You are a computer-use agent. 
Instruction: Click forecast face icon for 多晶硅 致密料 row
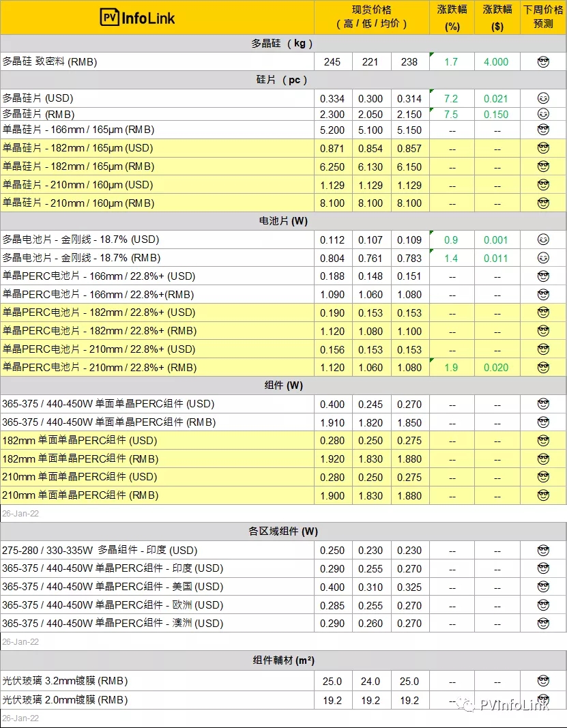[x=543, y=62]
